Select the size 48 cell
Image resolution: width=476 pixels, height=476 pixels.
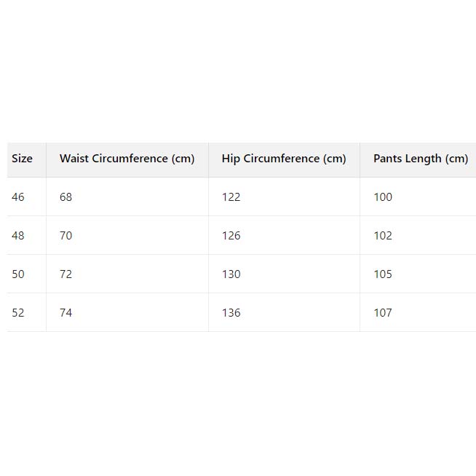click(18, 236)
